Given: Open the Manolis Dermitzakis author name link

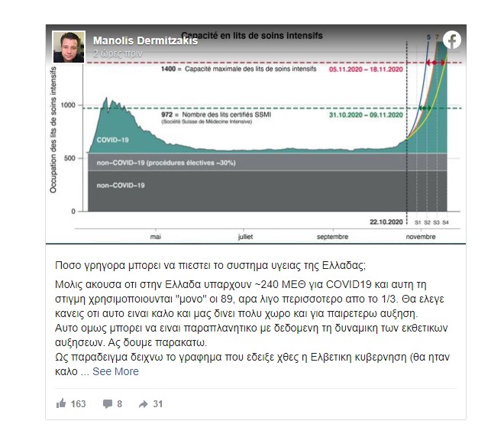Looking at the screenshot, I should point(145,40).
